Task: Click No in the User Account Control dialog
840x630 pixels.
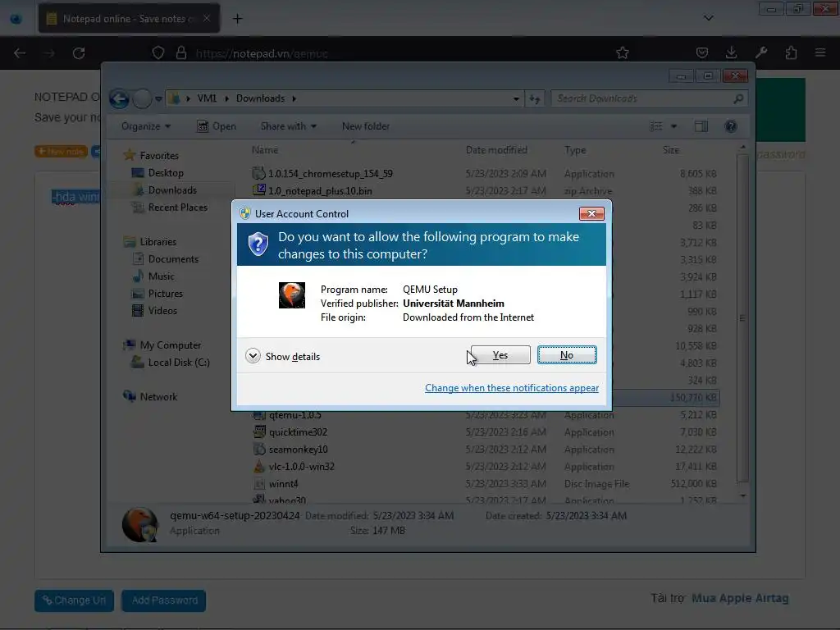Action: point(567,355)
